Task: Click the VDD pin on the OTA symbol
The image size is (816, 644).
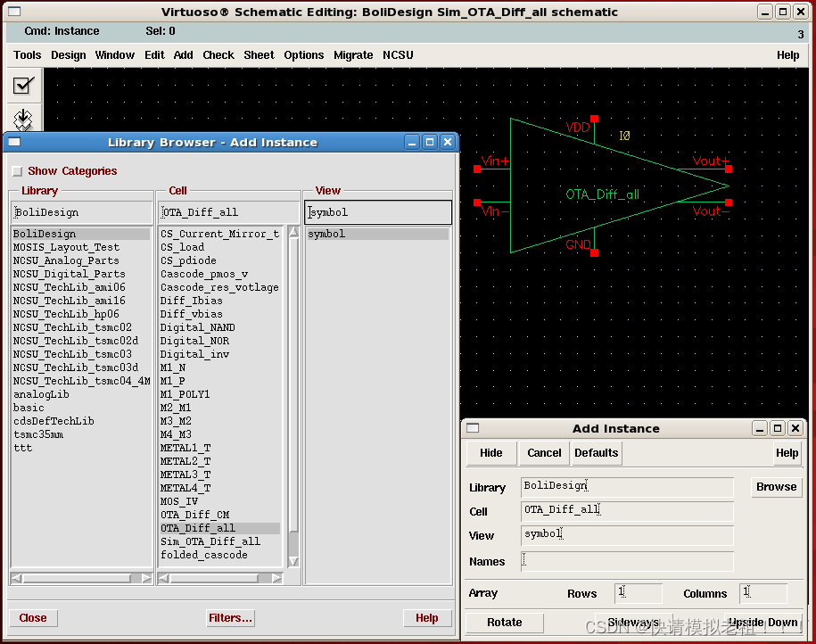Action: point(594,119)
